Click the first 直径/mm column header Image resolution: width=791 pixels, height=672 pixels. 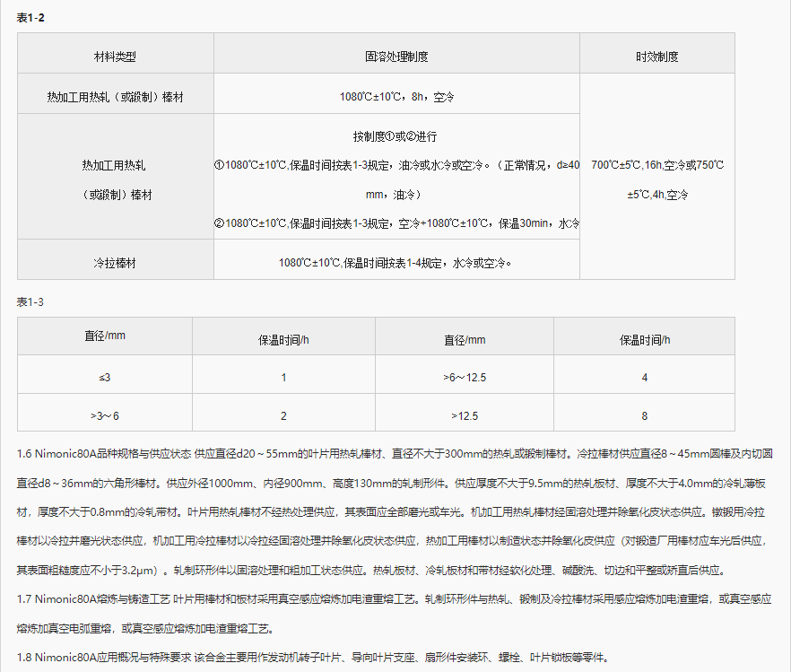103,336
